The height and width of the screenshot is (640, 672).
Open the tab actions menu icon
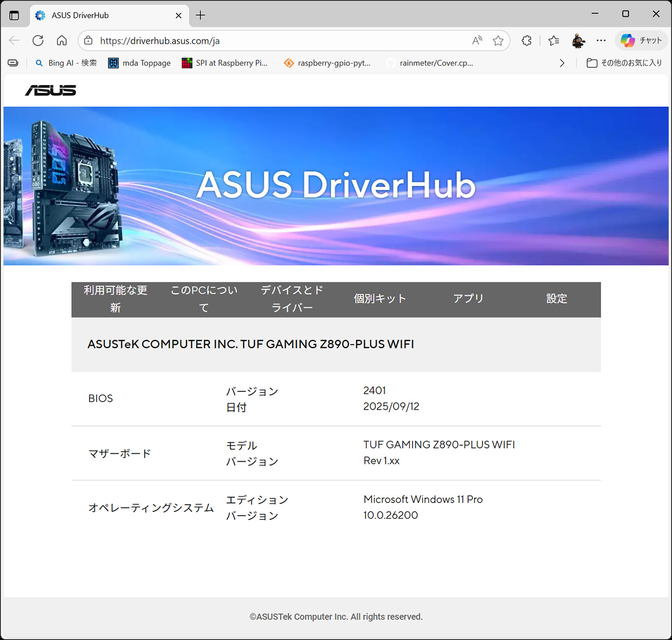pos(14,15)
